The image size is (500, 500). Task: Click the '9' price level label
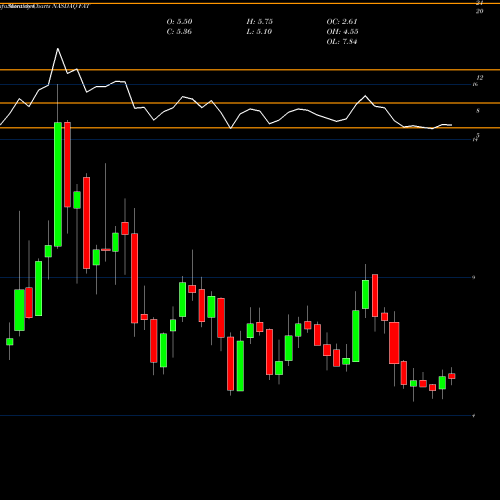(x=474, y=277)
